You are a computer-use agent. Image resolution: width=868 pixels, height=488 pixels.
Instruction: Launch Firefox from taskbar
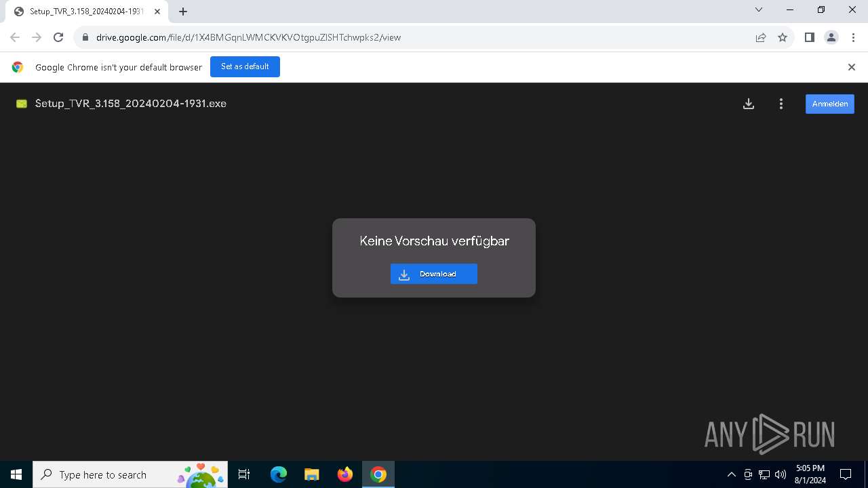click(345, 474)
